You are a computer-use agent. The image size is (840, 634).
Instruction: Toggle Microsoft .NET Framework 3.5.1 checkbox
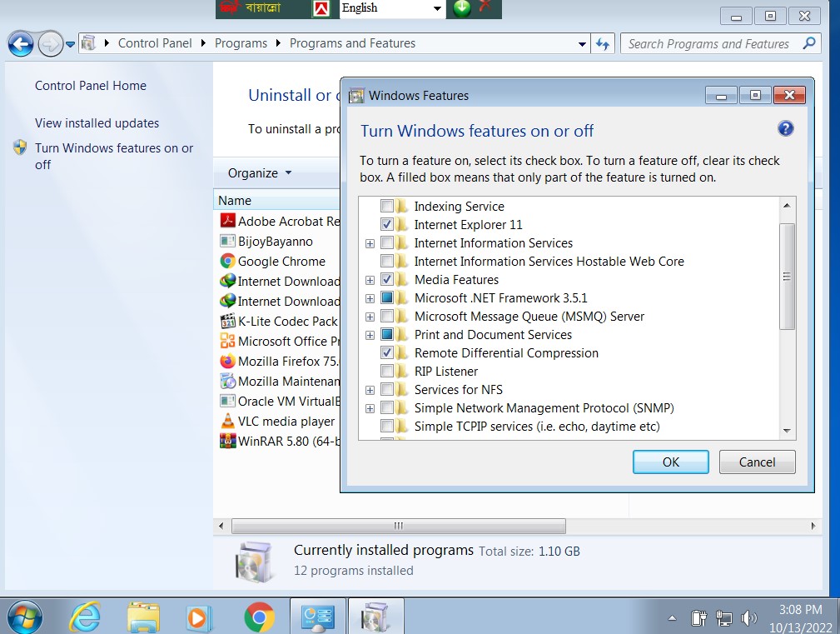click(387, 297)
